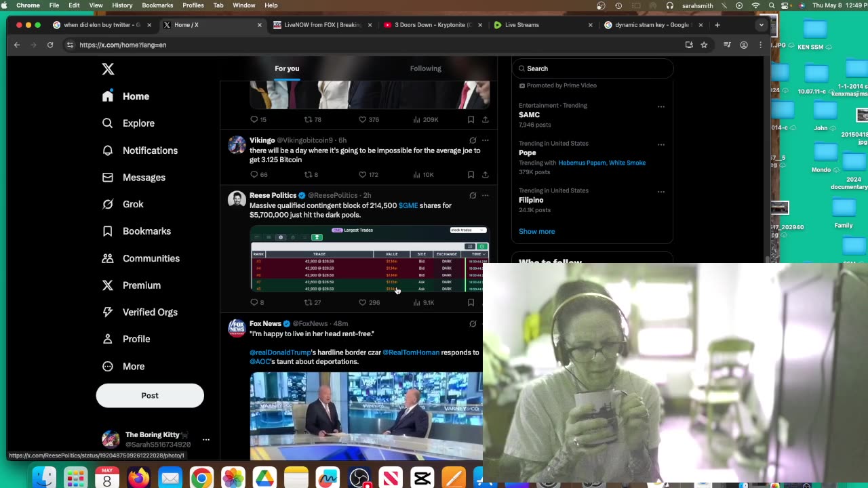
Task: Open the More sidebar menu
Action: click(123, 366)
